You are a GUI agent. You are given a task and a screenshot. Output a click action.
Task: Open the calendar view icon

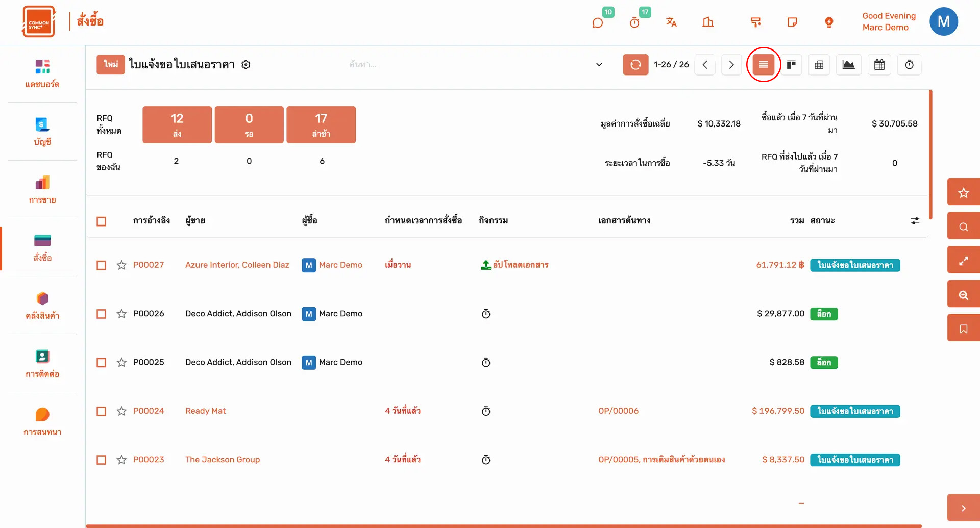point(879,65)
